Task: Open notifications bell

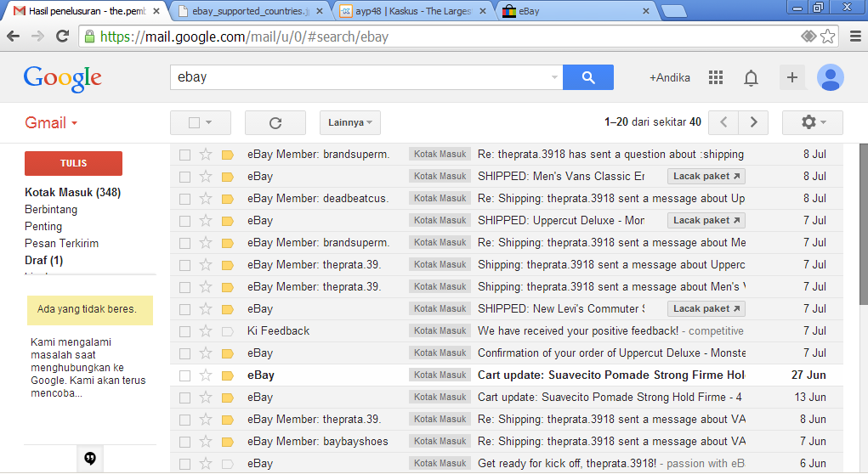Action: point(751,78)
